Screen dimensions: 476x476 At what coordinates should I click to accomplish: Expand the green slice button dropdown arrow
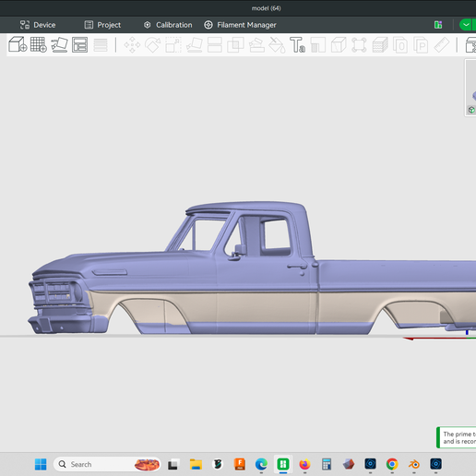click(x=466, y=25)
